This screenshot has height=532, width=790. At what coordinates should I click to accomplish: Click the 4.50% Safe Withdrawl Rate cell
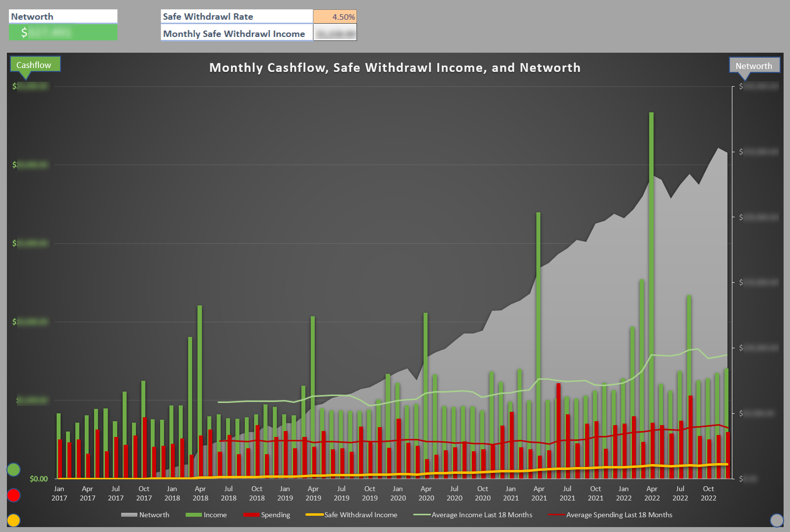335,17
